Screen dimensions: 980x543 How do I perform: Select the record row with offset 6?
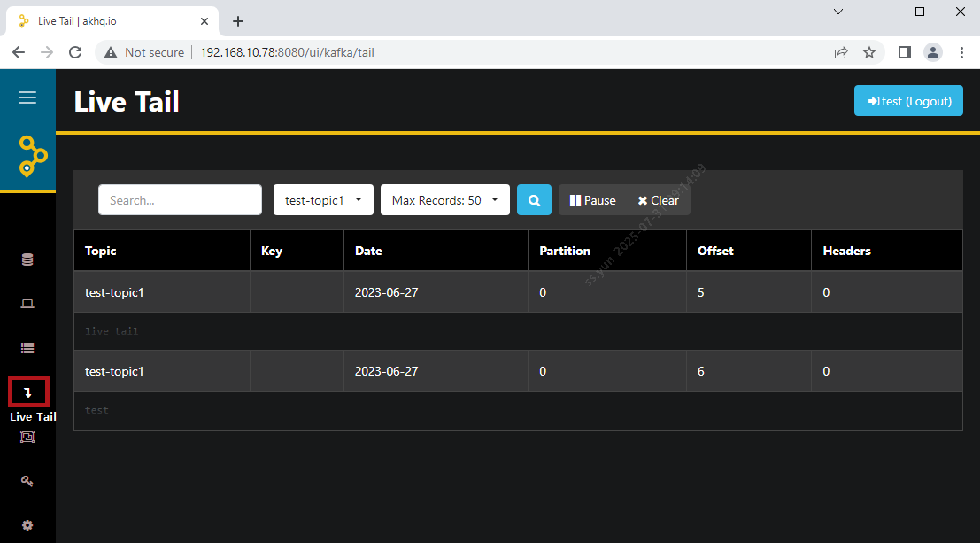518,371
